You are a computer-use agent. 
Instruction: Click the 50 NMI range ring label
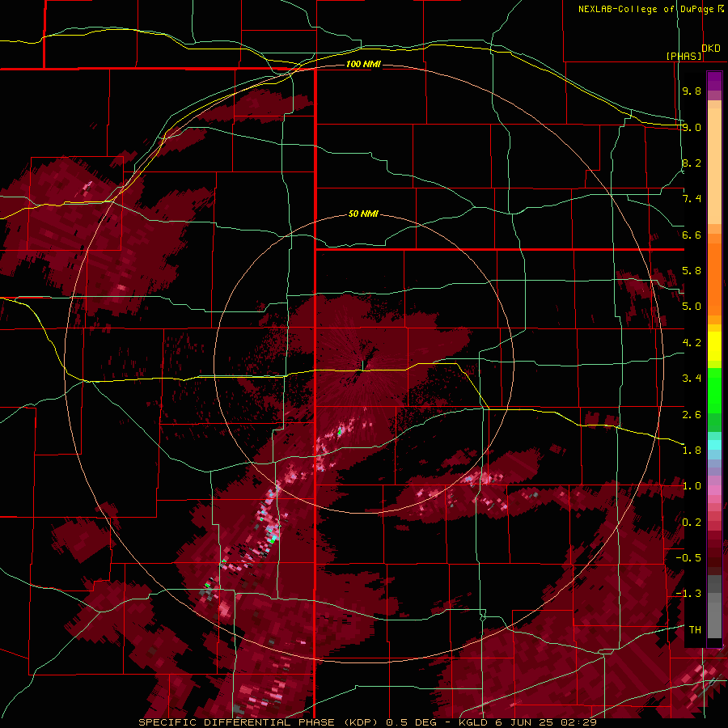click(x=363, y=214)
